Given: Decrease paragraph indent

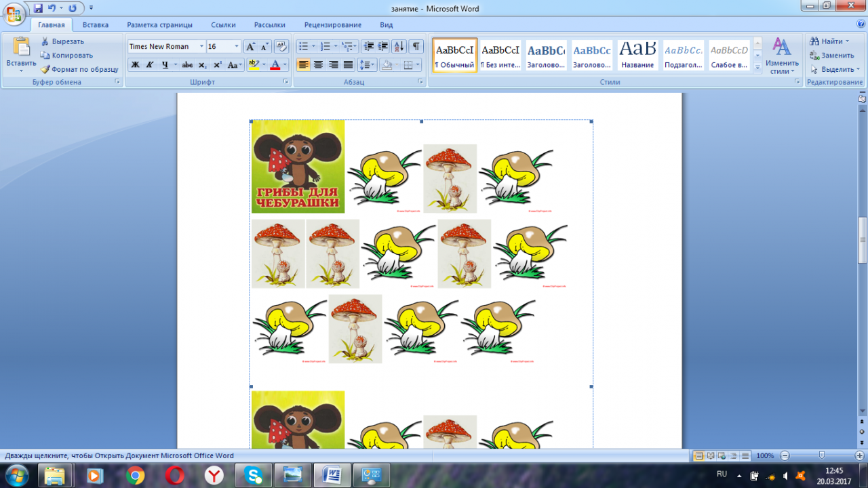Looking at the screenshot, I should pos(369,46).
